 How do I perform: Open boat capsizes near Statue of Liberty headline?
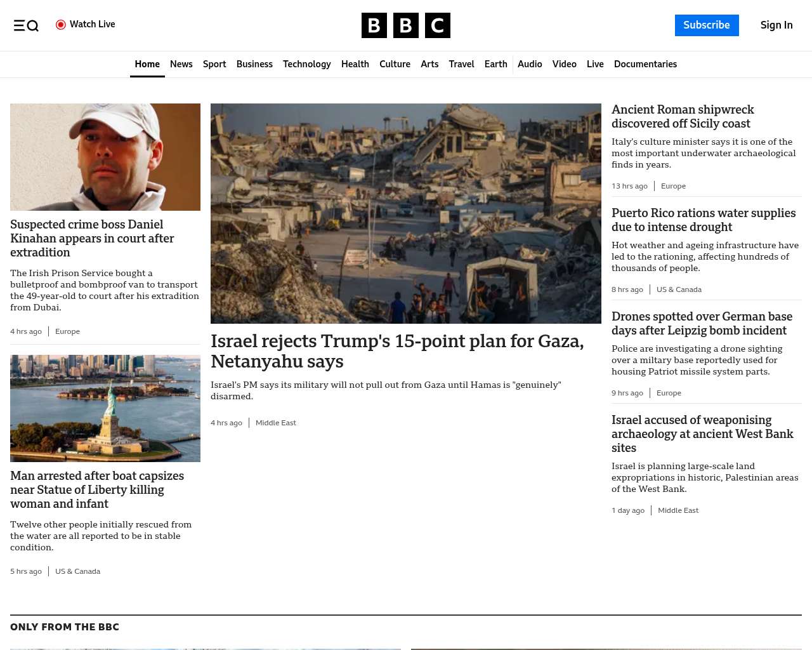(97, 489)
